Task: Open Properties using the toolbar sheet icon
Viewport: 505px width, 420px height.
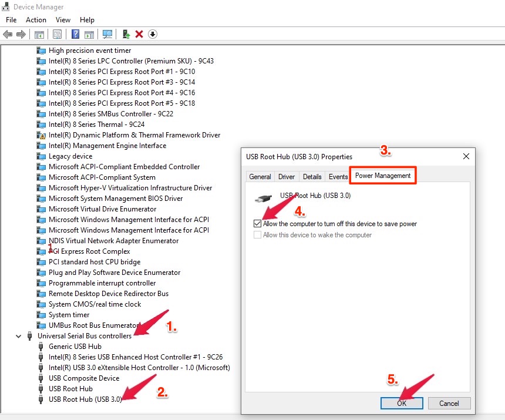Action: click(58, 34)
